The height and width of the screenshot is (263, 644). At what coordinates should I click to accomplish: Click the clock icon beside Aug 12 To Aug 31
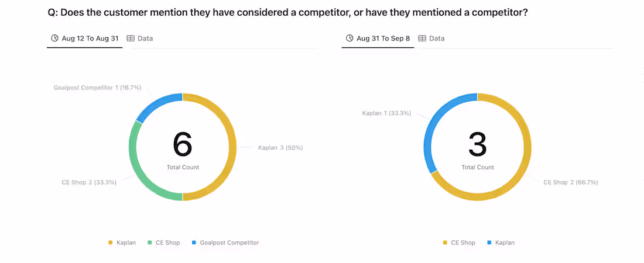pyautogui.click(x=55, y=39)
